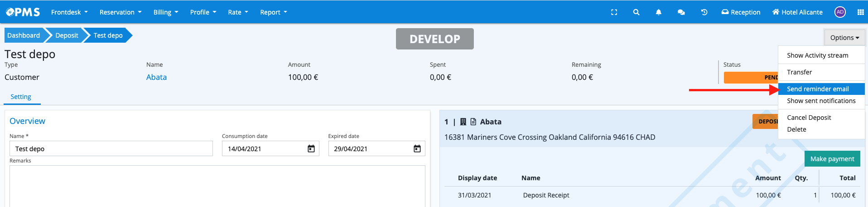The image size is (868, 207).
Task: Click the AD user avatar
Action: pyautogui.click(x=840, y=12)
